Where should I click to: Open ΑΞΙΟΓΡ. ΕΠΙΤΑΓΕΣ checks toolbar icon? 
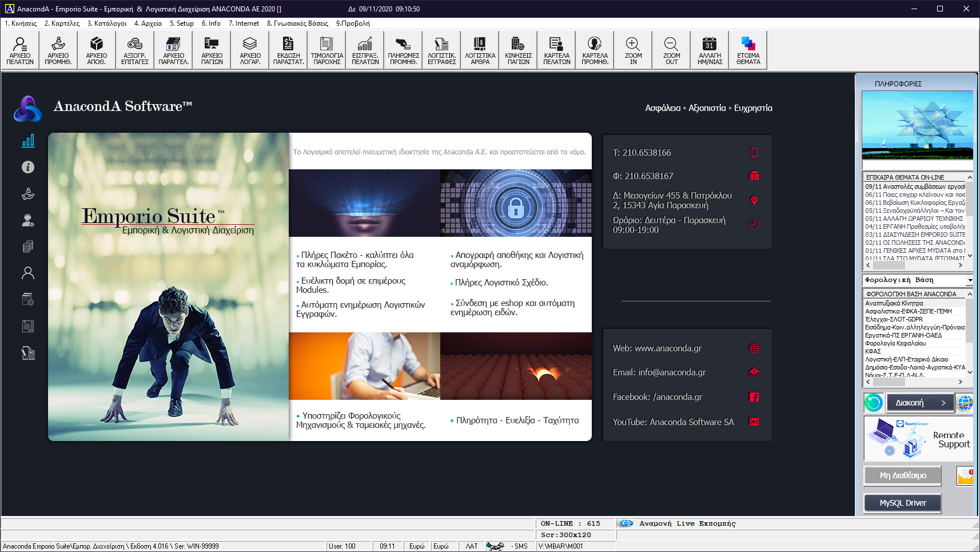[135, 50]
